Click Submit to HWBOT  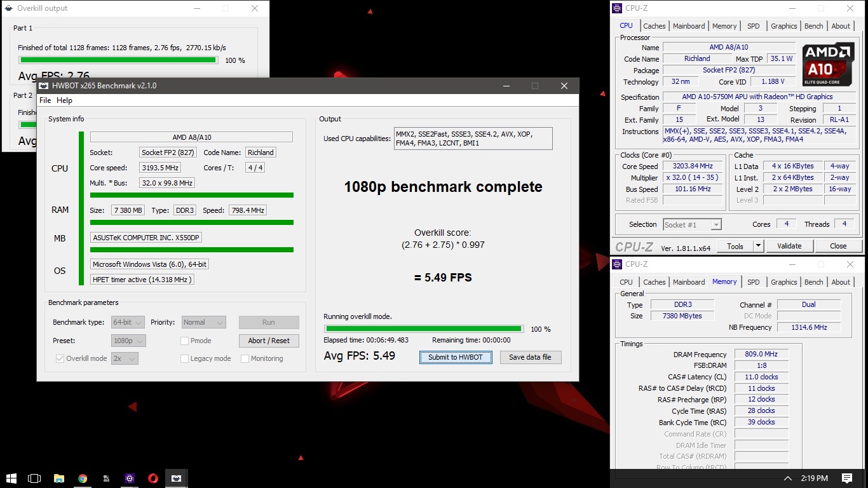coord(456,357)
